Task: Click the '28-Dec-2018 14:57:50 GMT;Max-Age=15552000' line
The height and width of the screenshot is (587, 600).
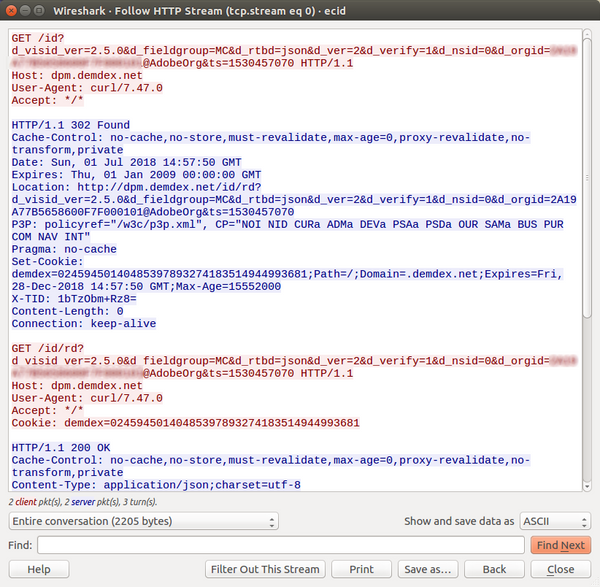Action: click(x=146, y=287)
